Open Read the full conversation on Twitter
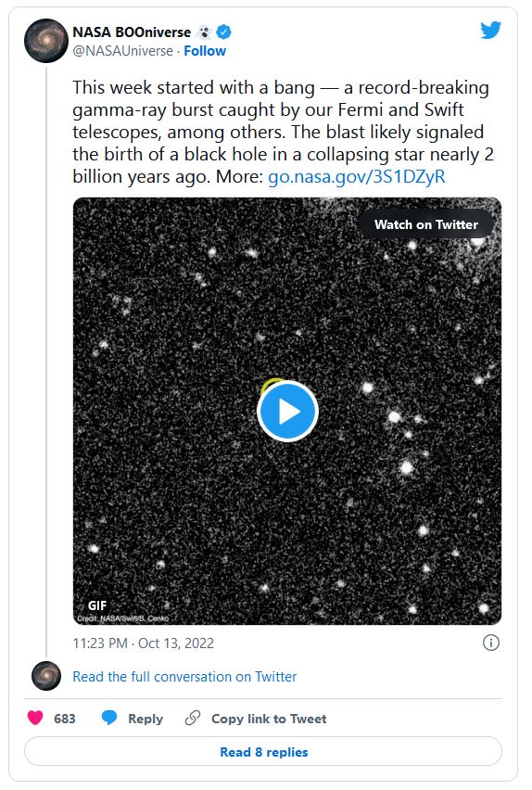 [x=184, y=676]
